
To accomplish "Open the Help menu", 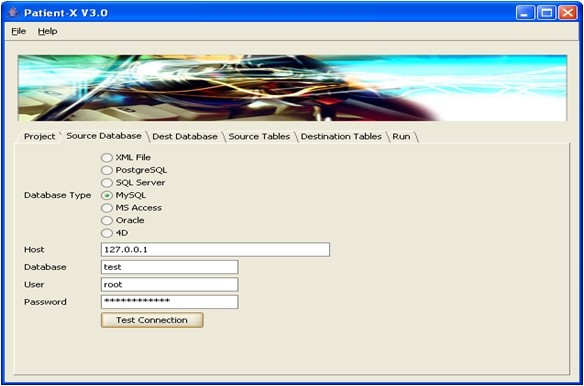I will pos(47,31).
